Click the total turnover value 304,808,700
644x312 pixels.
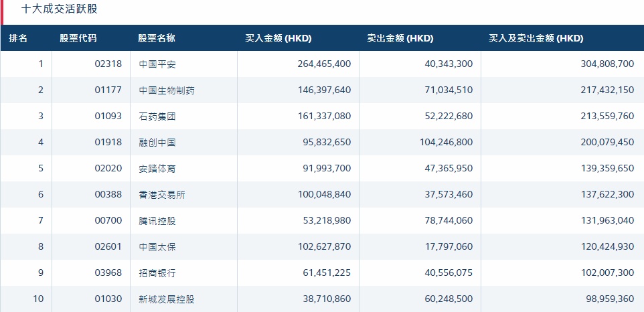click(x=598, y=64)
